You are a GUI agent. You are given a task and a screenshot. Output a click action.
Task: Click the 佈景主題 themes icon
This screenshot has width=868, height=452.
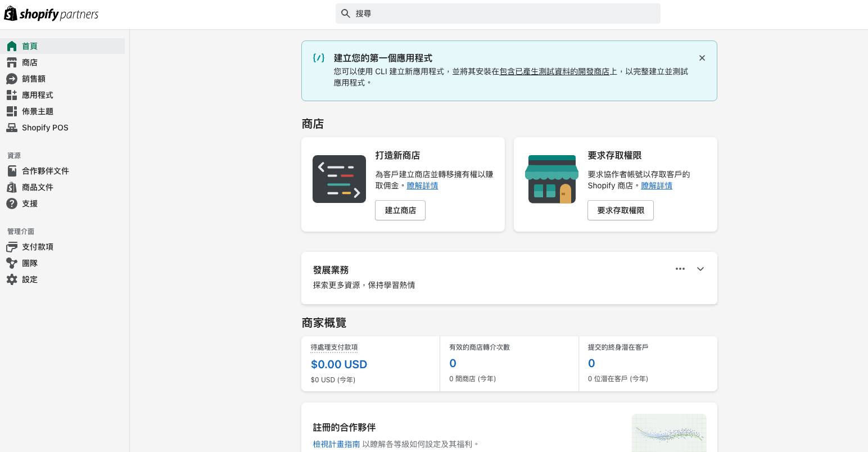[12, 111]
